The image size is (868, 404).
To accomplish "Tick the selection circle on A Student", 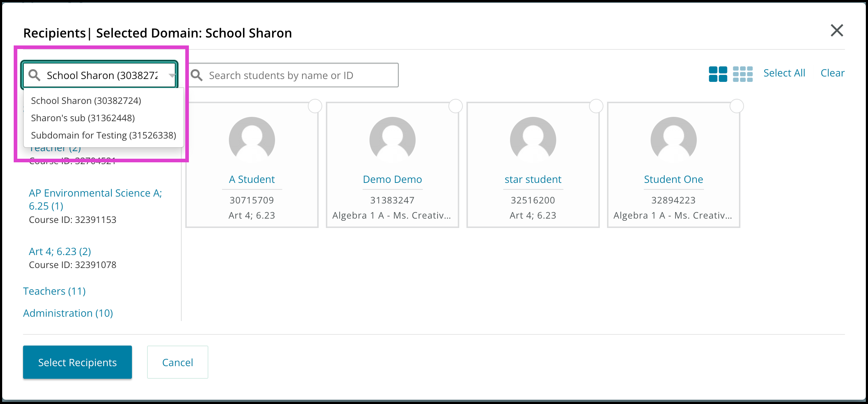I will (315, 106).
